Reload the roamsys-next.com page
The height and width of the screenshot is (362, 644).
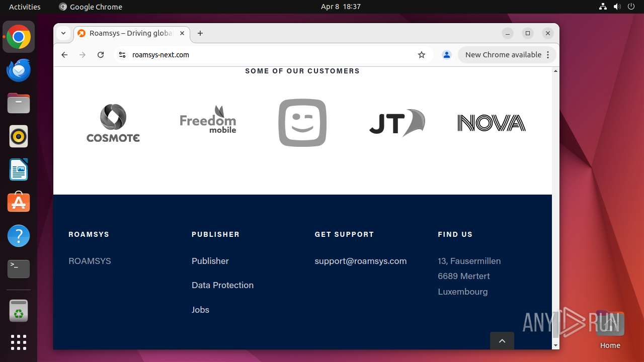tap(101, 55)
